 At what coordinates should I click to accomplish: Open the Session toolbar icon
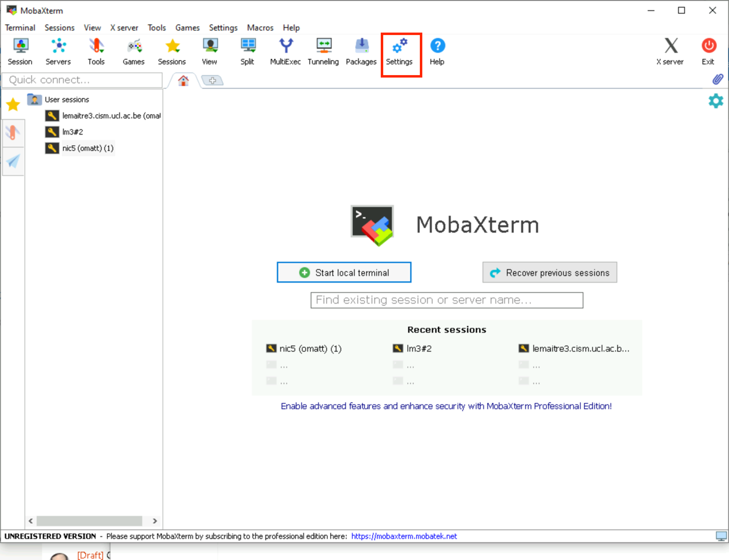pyautogui.click(x=20, y=52)
